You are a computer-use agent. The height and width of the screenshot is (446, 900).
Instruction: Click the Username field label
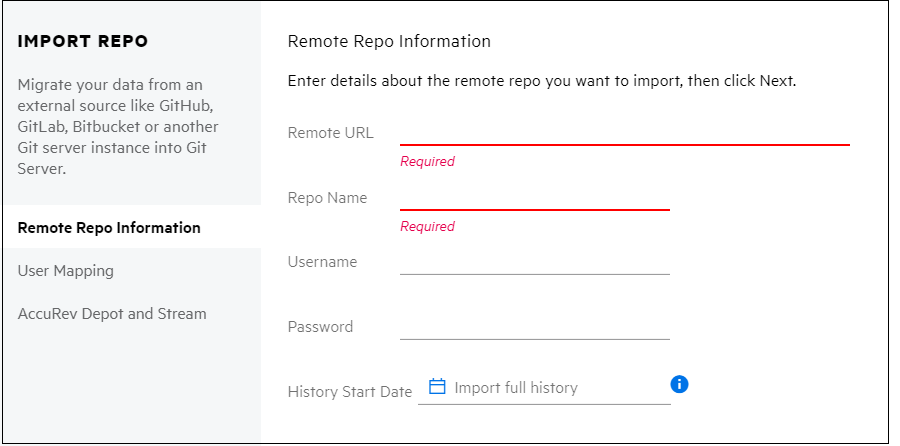[x=322, y=262]
